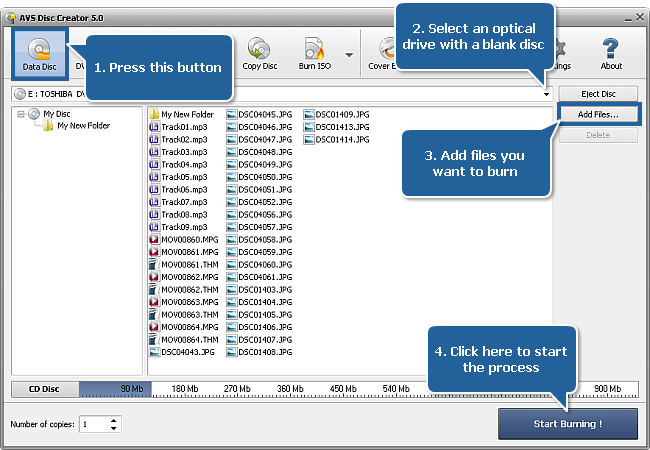Select DSC04057.JPG image file
Image resolution: width=650 pixels, height=450 pixels.
[260, 227]
